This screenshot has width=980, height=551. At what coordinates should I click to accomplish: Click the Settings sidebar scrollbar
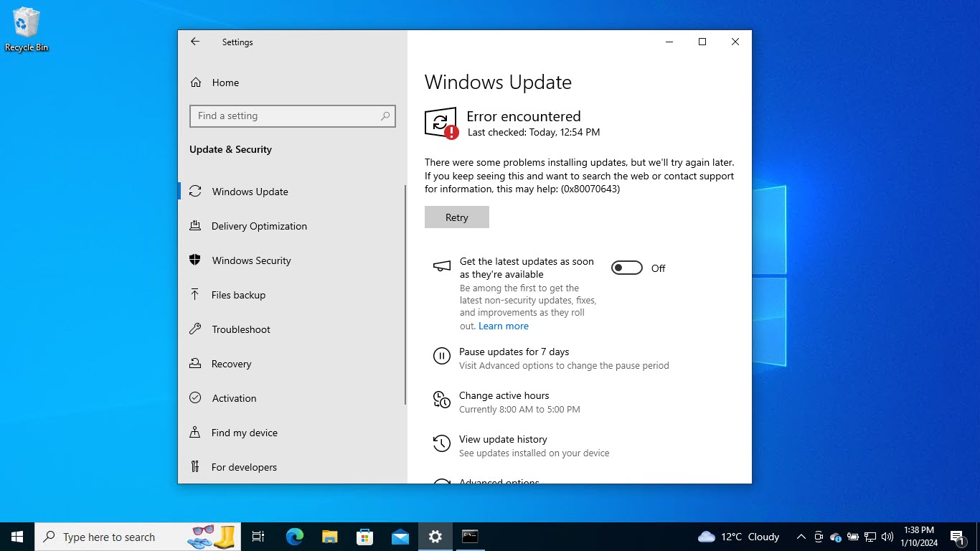pos(405,294)
